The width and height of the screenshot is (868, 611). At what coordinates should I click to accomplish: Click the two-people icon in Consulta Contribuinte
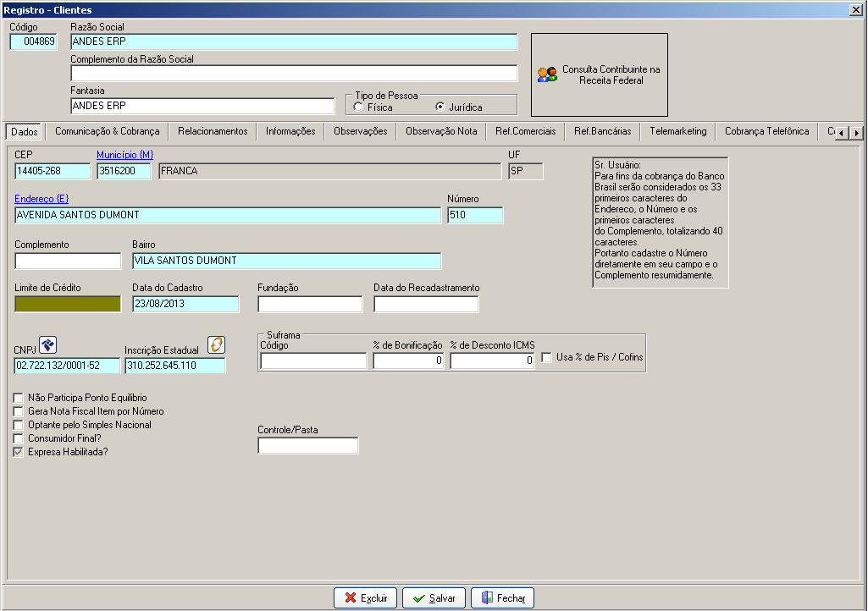(548, 74)
